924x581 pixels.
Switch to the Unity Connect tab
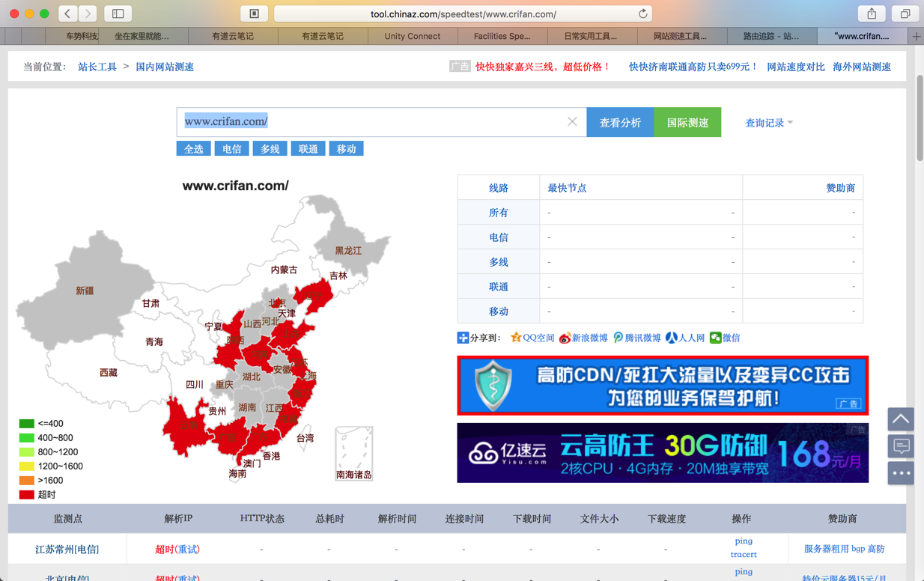click(412, 36)
